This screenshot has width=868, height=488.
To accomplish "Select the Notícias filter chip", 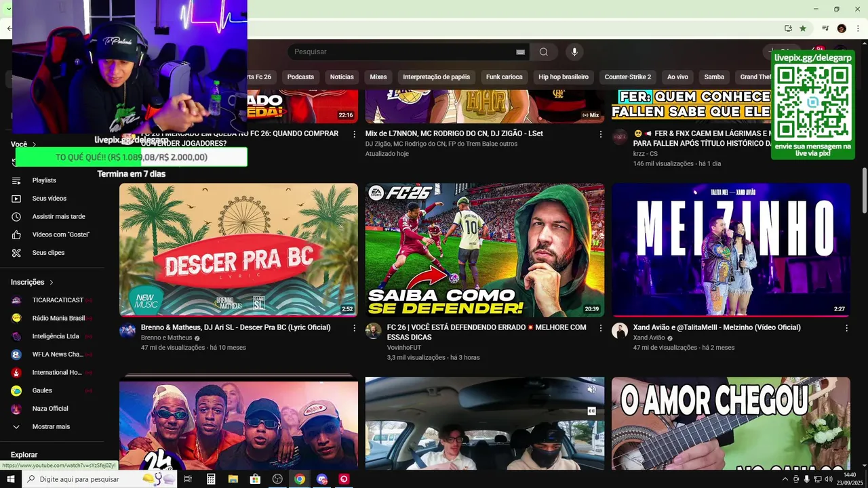I will click(342, 77).
